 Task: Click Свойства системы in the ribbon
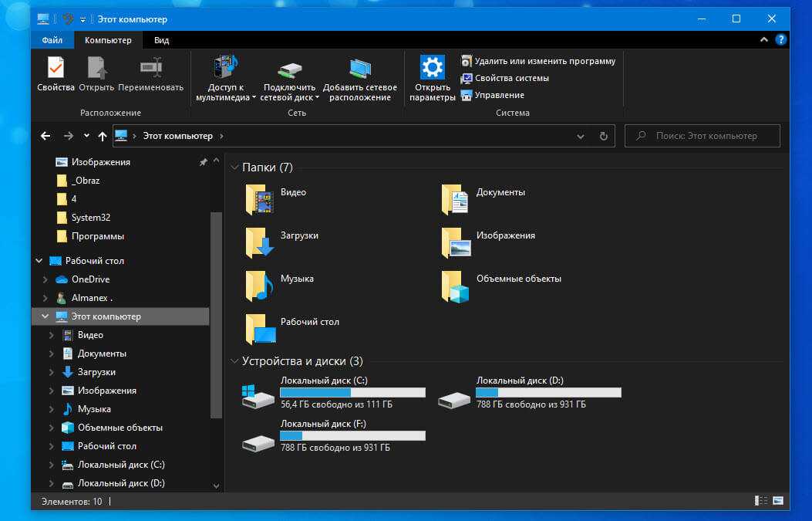(511, 78)
